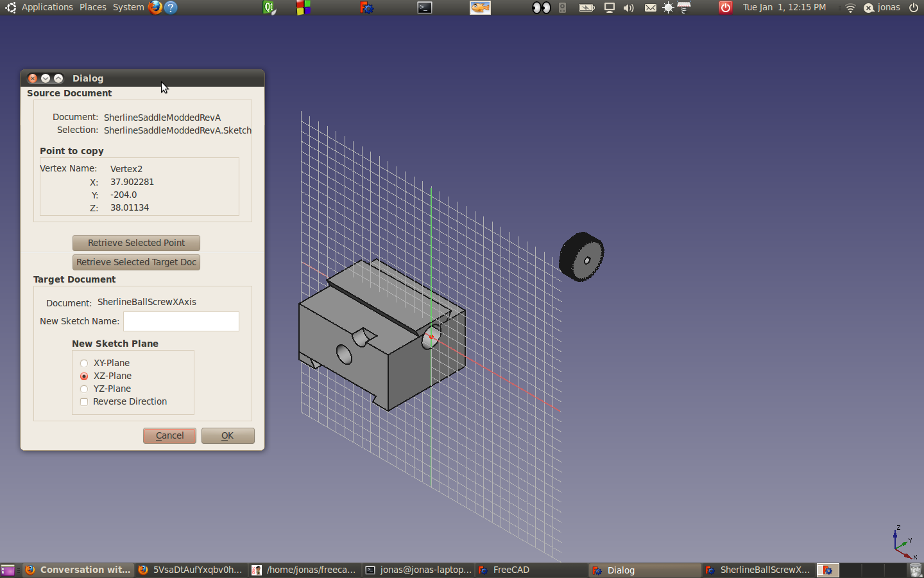
Task: Click the Qt application icon in the panel
Action: 269,7
